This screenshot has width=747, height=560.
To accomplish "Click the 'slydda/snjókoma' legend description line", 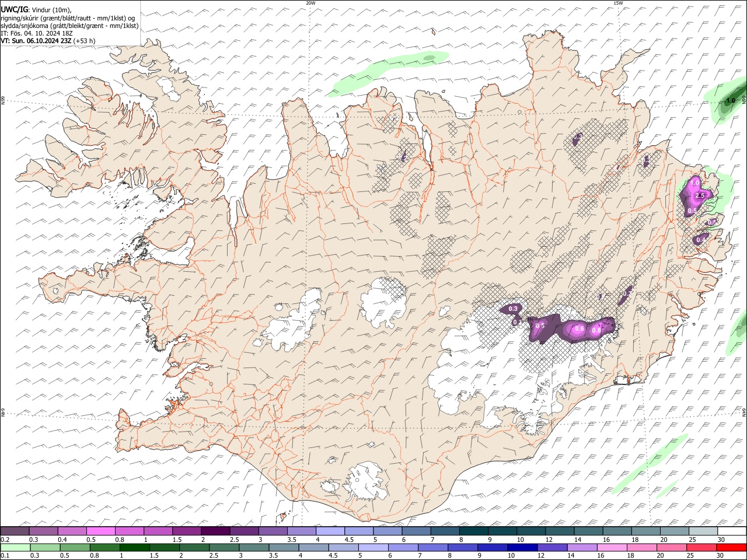I will pos(69,26).
